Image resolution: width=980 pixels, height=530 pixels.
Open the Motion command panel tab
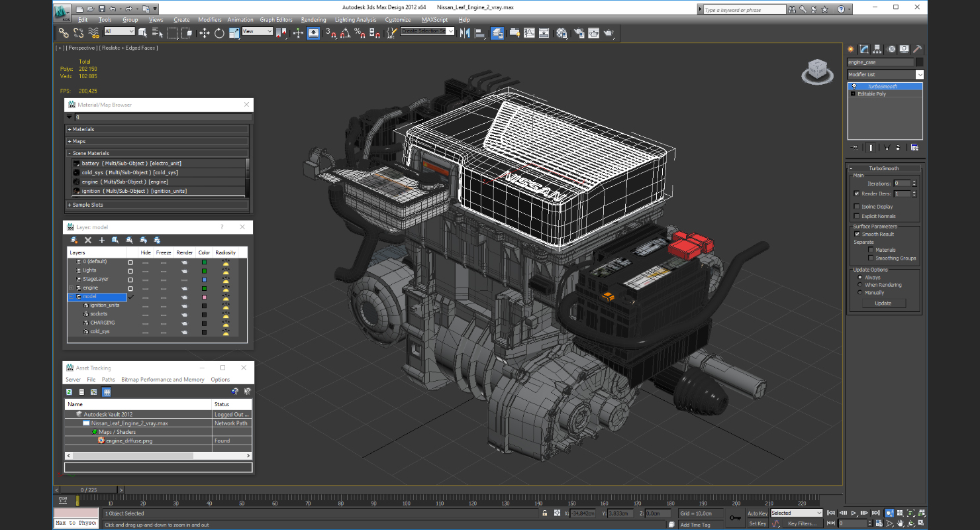pyautogui.click(x=891, y=49)
